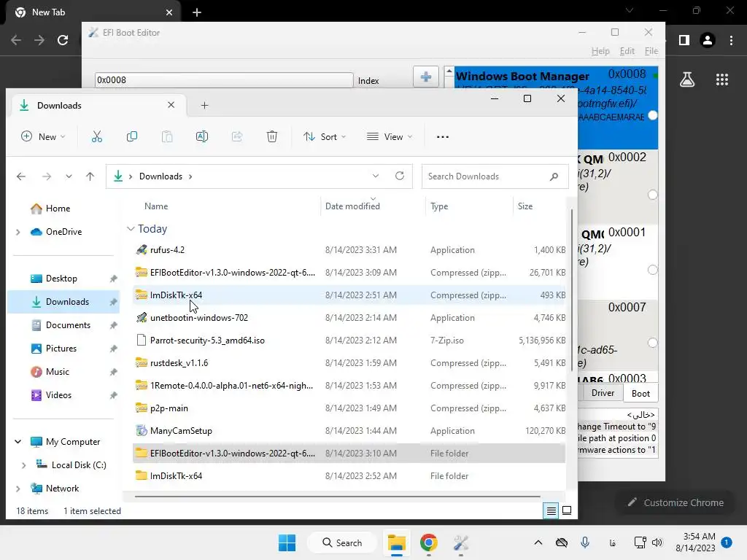747x560 pixels.
Task: Click the search magnifier in Search Downloads
Action: point(554,176)
